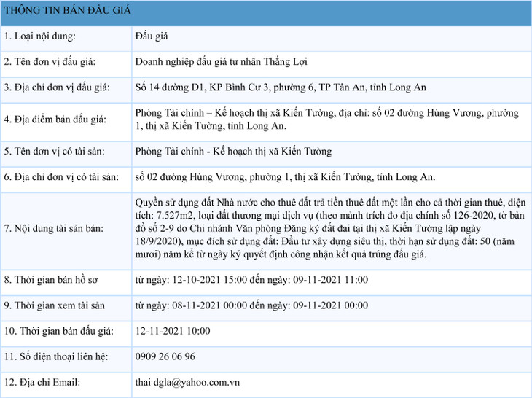Click the "5. Tên đơn vị có tài sản" label
Screen dimensions: 532x398
[x=55, y=152]
